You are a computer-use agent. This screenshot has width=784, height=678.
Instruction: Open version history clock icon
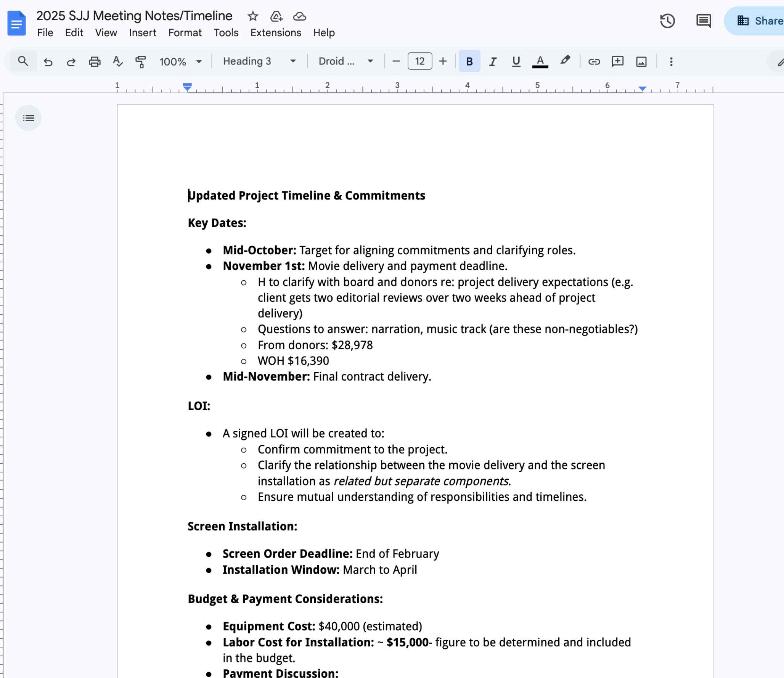(x=667, y=21)
